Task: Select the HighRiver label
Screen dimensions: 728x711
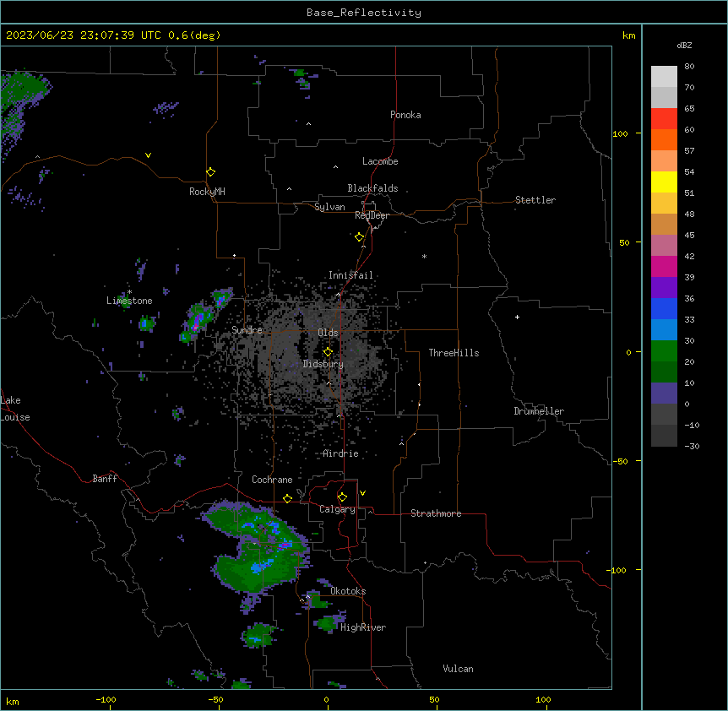Action: coord(363,627)
